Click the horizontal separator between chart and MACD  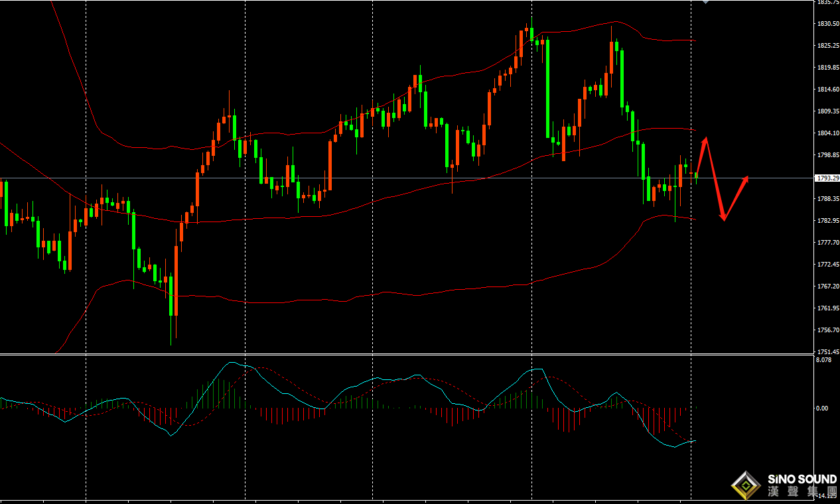(407, 355)
